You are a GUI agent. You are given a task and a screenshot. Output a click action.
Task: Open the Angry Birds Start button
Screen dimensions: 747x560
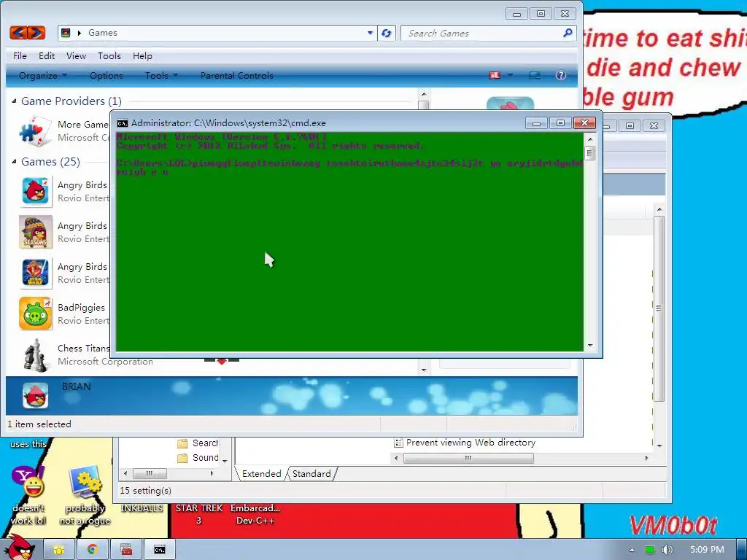click(x=19, y=548)
